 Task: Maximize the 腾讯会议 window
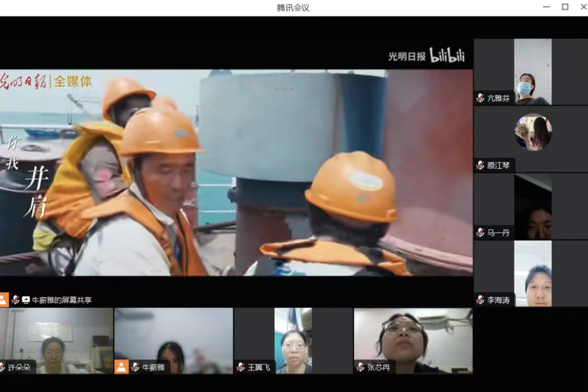565,7
